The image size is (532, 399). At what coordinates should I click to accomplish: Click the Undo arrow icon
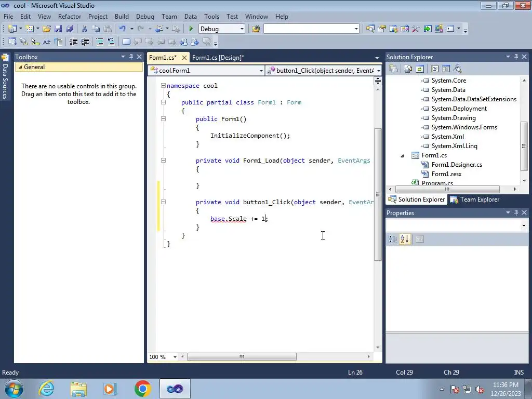tap(123, 29)
